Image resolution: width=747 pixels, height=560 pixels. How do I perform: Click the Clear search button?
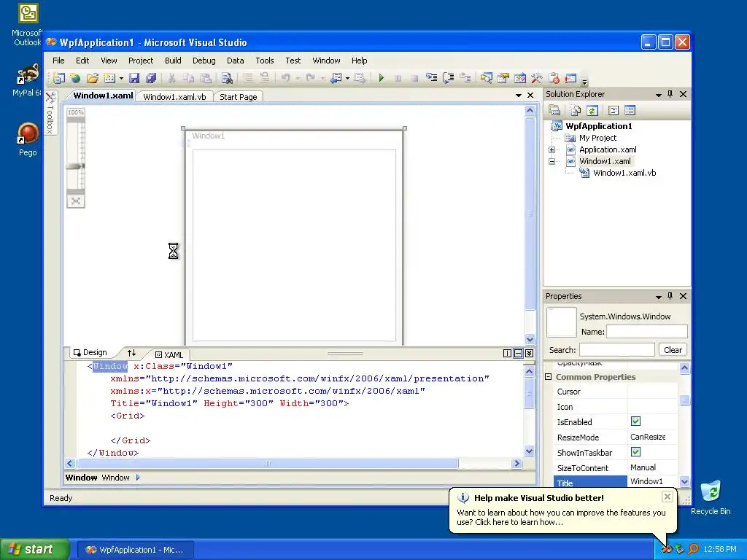click(x=673, y=349)
